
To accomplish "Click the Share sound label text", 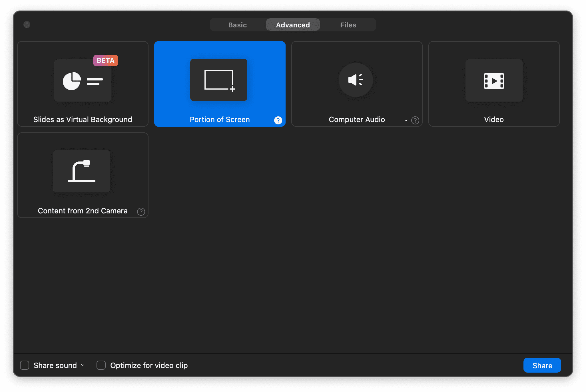I will (x=55, y=365).
